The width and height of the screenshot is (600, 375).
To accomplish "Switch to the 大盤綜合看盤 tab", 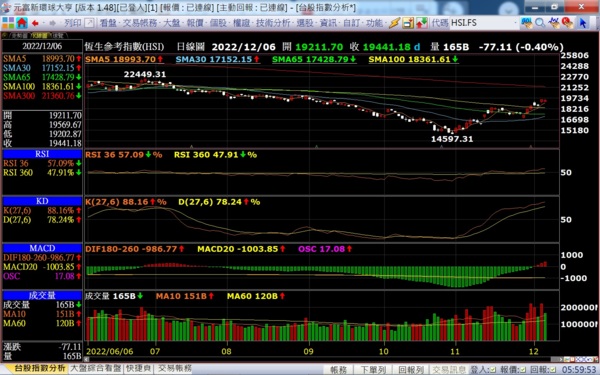I will click(96, 368).
